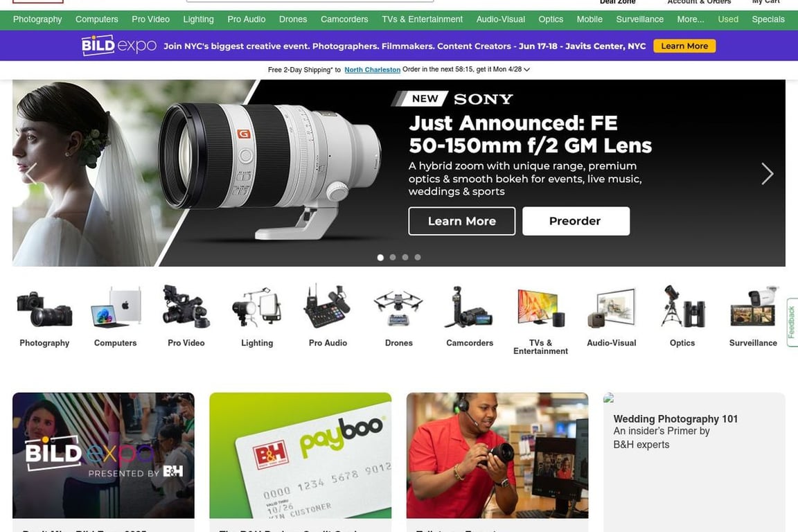Select the fourth carousel dot
798x532 pixels.
[418, 258]
